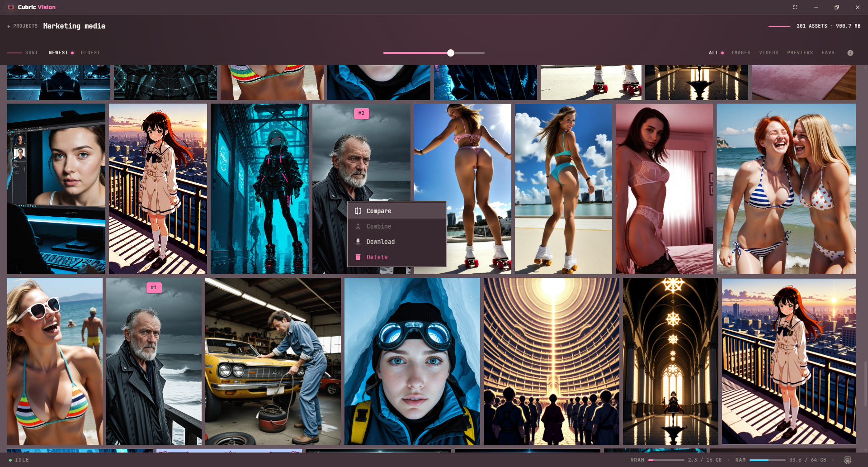Screen dimensions: 868x467
Task: Click the vertical gallery scrollbar
Action: [865, 384]
